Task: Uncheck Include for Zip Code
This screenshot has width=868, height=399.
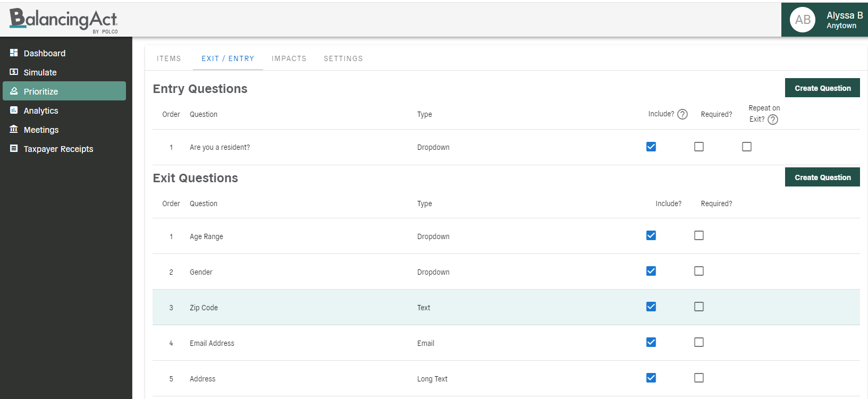Action: coord(651,307)
